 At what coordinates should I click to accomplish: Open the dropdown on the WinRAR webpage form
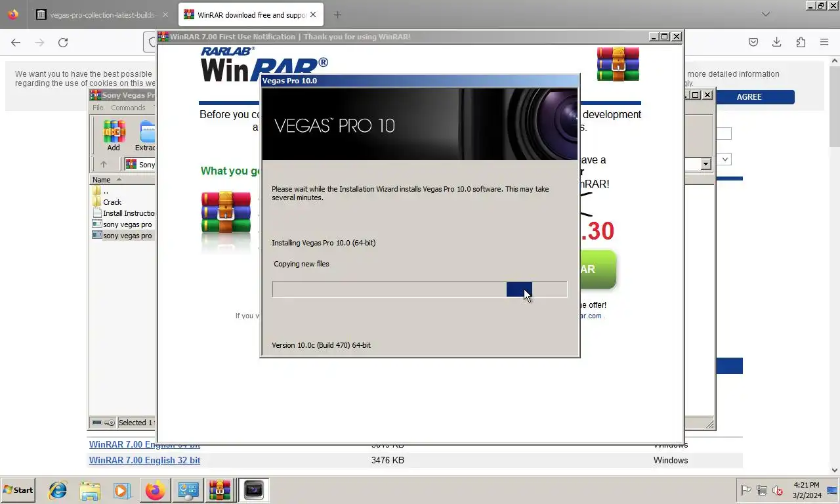click(725, 159)
